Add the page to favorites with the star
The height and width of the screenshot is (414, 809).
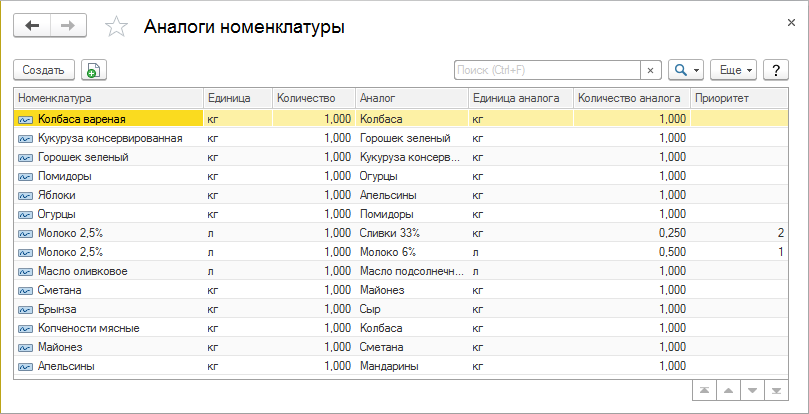[117, 28]
